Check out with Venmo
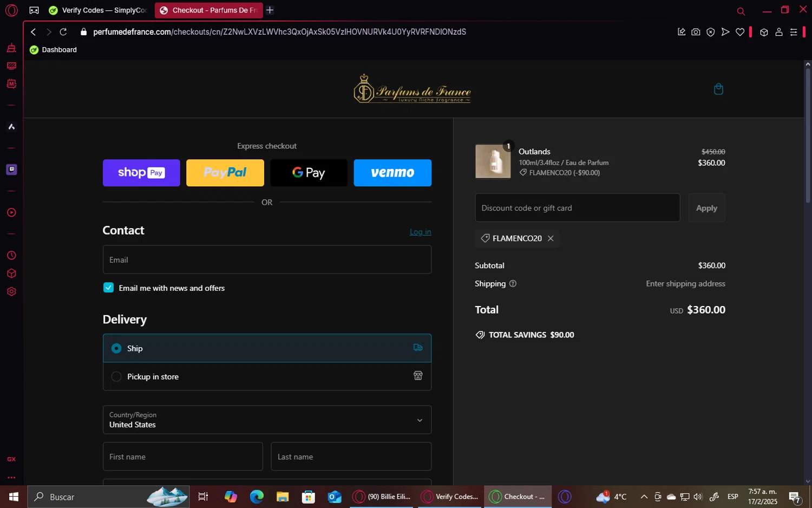 click(392, 173)
